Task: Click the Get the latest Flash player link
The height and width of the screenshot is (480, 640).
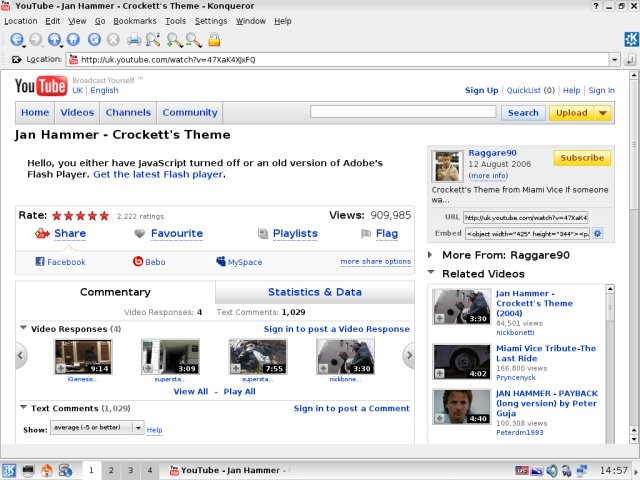Action: (158, 174)
